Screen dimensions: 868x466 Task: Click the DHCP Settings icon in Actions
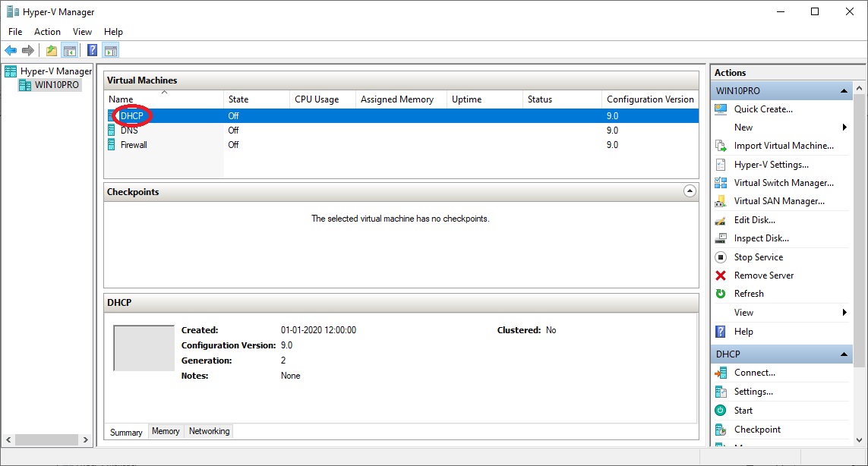pos(721,392)
